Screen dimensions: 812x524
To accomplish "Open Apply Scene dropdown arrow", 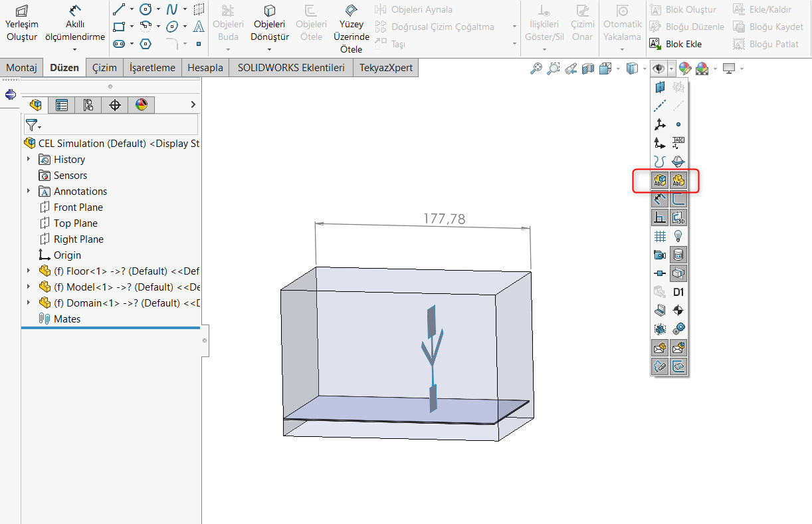I will tap(714, 68).
